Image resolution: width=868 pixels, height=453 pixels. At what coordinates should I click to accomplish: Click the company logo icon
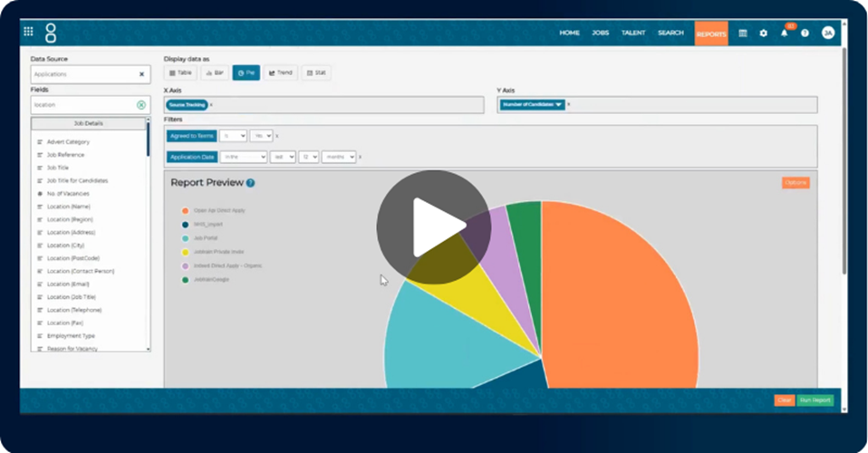[x=51, y=33]
